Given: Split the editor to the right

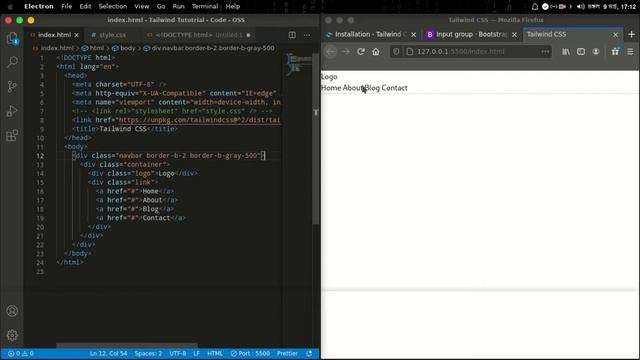Looking at the screenshot, I should pyautogui.click(x=292, y=35).
